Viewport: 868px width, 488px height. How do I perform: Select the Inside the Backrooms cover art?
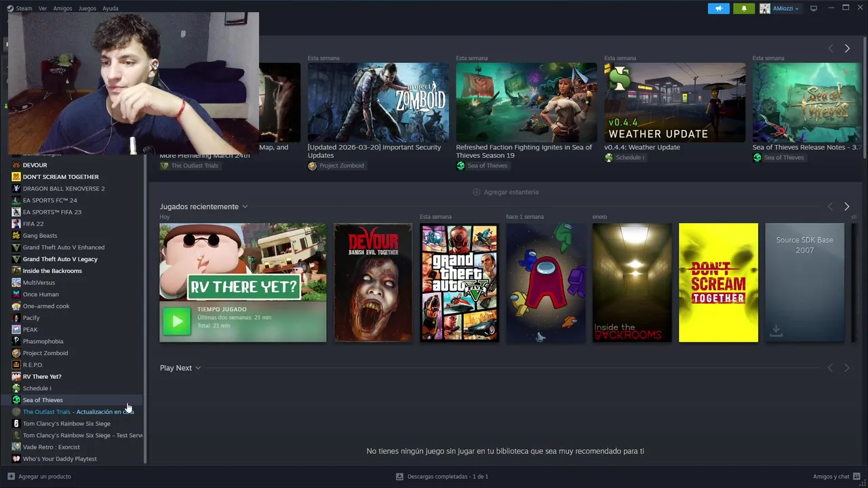click(x=632, y=283)
